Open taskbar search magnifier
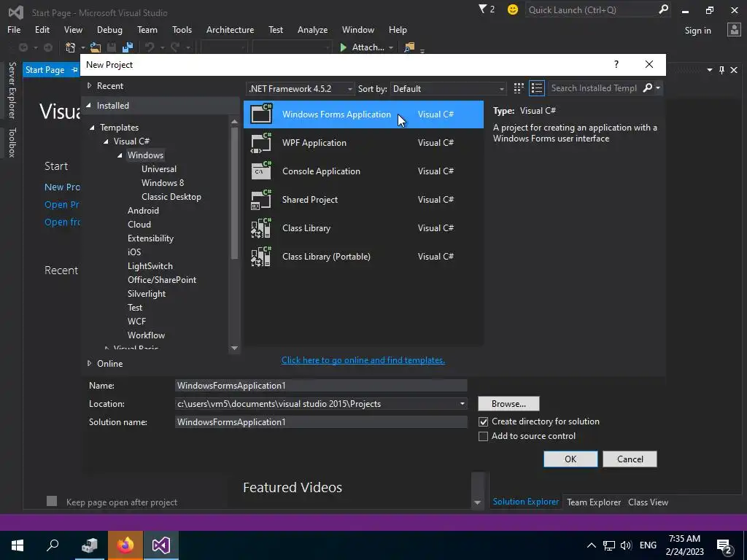 click(x=53, y=545)
